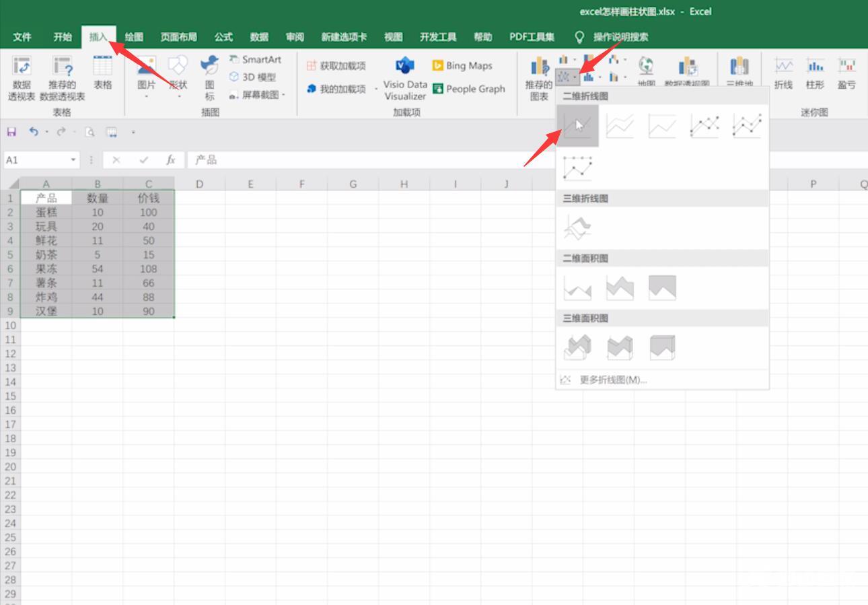
Task: Choose the 3D stacked area chart
Action: pos(620,348)
